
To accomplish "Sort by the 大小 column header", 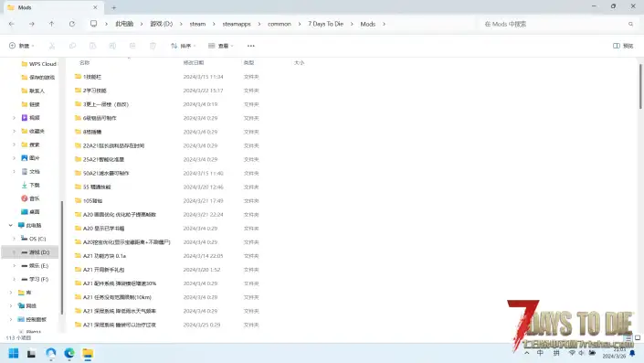I will pos(300,63).
